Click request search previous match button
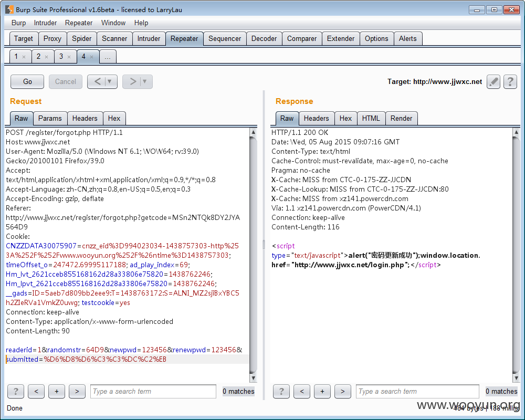 point(36,391)
